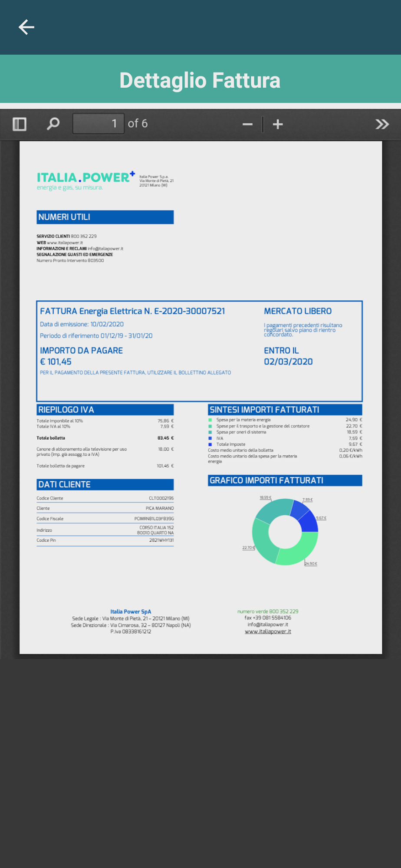
Task: Click the € 101,45 amount
Action: pos(56,362)
